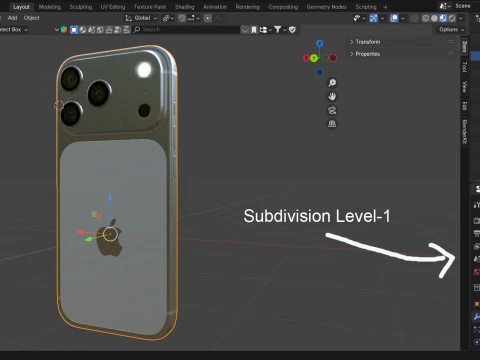This screenshot has width=480, height=360.
Task: Open the View sidebar tab
Action: (464, 87)
